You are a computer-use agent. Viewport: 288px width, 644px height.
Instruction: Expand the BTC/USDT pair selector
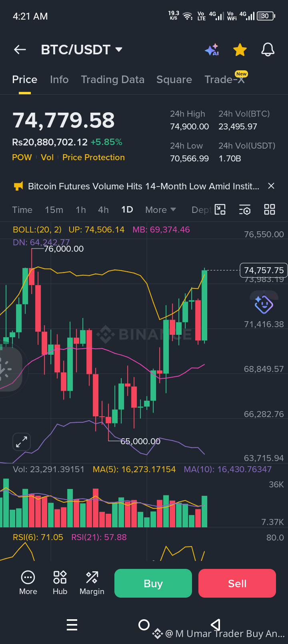[x=82, y=50]
